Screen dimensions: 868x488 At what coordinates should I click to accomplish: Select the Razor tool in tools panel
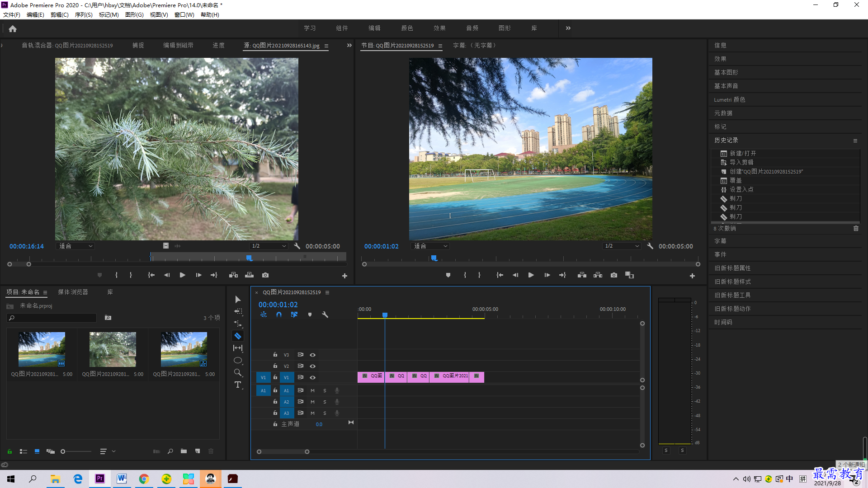[x=238, y=336]
